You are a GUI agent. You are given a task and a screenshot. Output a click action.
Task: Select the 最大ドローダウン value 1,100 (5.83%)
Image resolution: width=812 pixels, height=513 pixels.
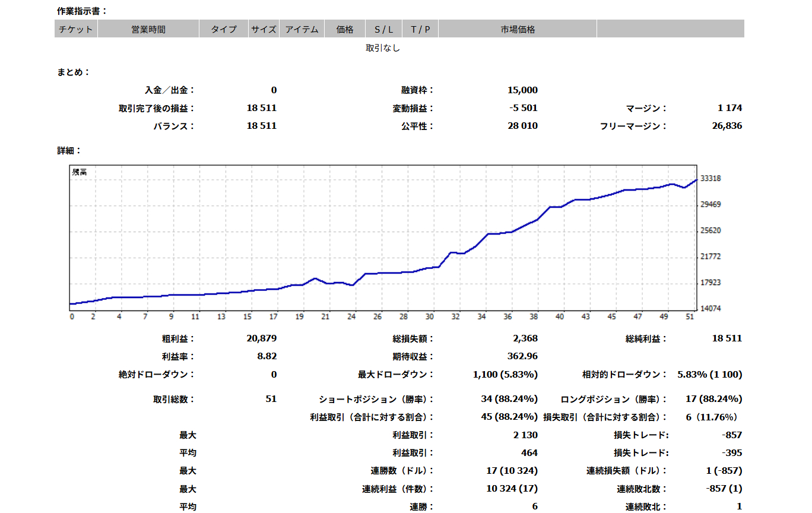point(506,375)
